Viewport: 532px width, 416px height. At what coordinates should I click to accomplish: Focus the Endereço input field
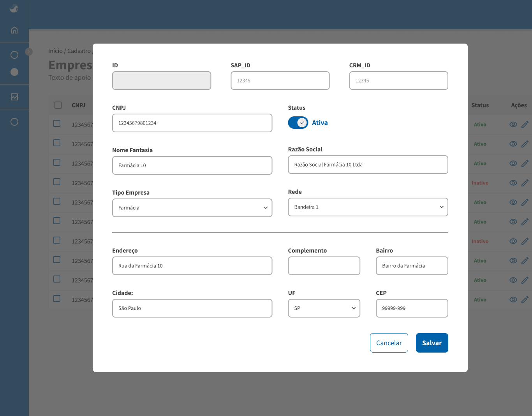pyautogui.click(x=192, y=266)
